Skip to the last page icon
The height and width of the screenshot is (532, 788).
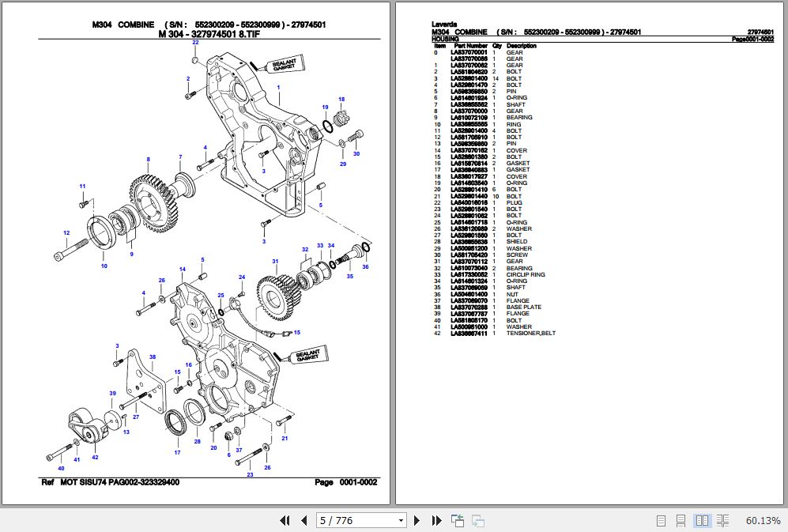(435, 520)
